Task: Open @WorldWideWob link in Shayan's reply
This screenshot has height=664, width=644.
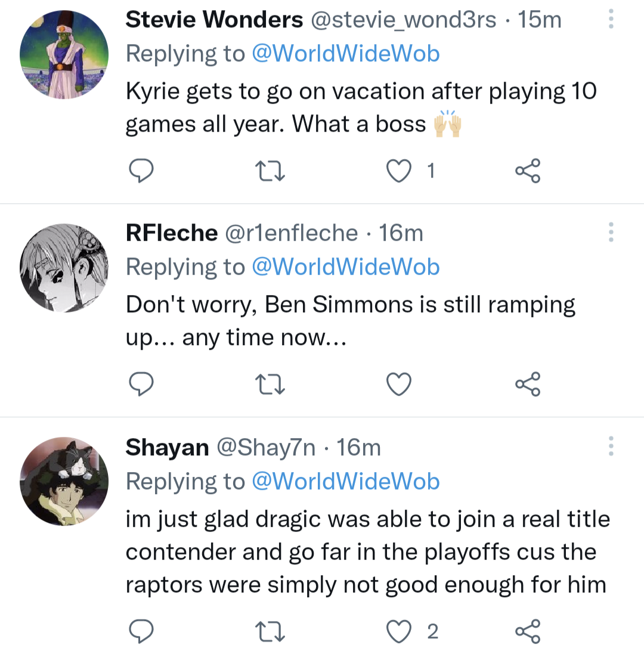Action: coord(346,481)
